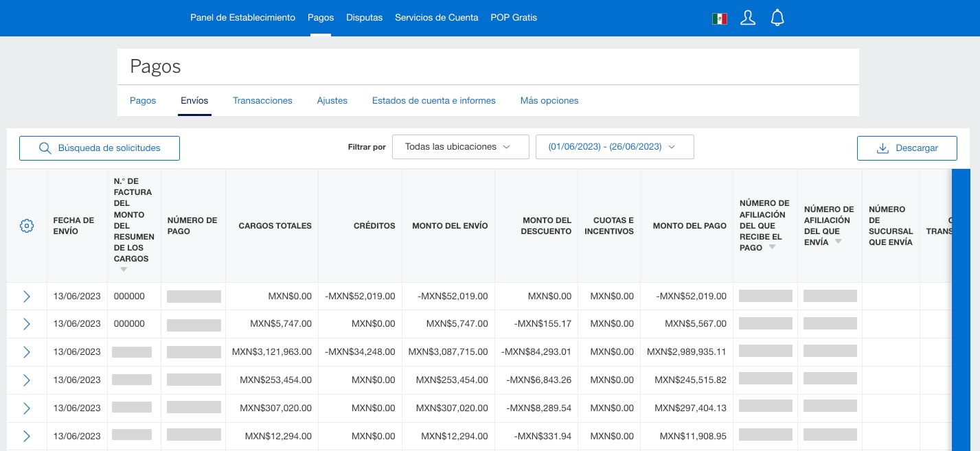Click the calendar date range icon area
This screenshot has height=451, width=980.
[672, 147]
